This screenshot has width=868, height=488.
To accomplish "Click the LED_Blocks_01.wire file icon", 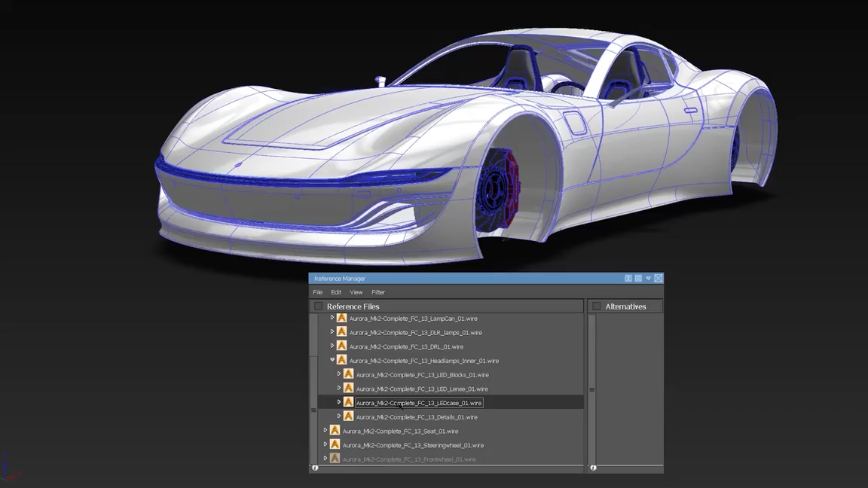I will (348, 374).
